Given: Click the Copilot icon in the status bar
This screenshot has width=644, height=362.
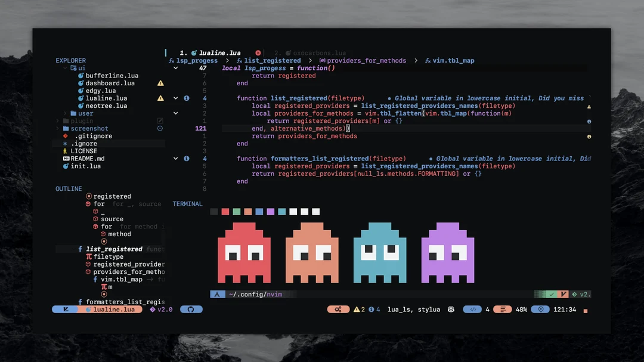Looking at the screenshot, I should click(450, 309).
